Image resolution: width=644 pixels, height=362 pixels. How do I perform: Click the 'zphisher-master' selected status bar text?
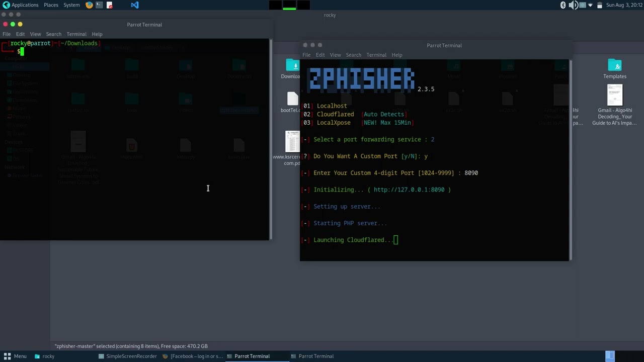(131, 346)
